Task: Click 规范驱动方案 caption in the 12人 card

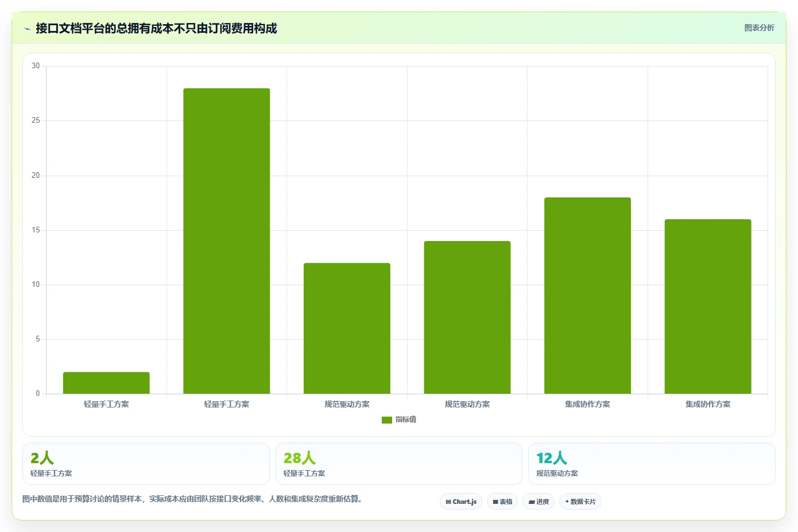Action: tap(557, 473)
